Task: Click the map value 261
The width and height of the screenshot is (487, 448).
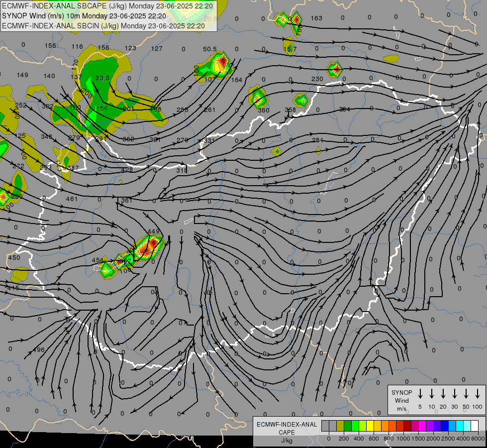Action: click(209, 110)
